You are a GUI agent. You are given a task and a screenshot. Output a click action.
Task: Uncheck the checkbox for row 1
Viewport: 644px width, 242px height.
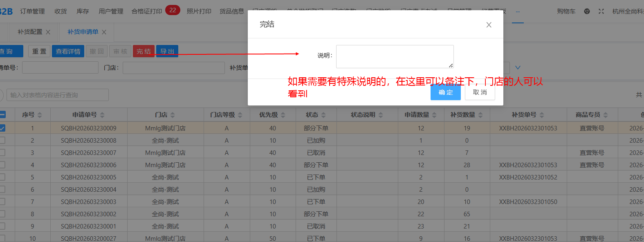[2, 128]
